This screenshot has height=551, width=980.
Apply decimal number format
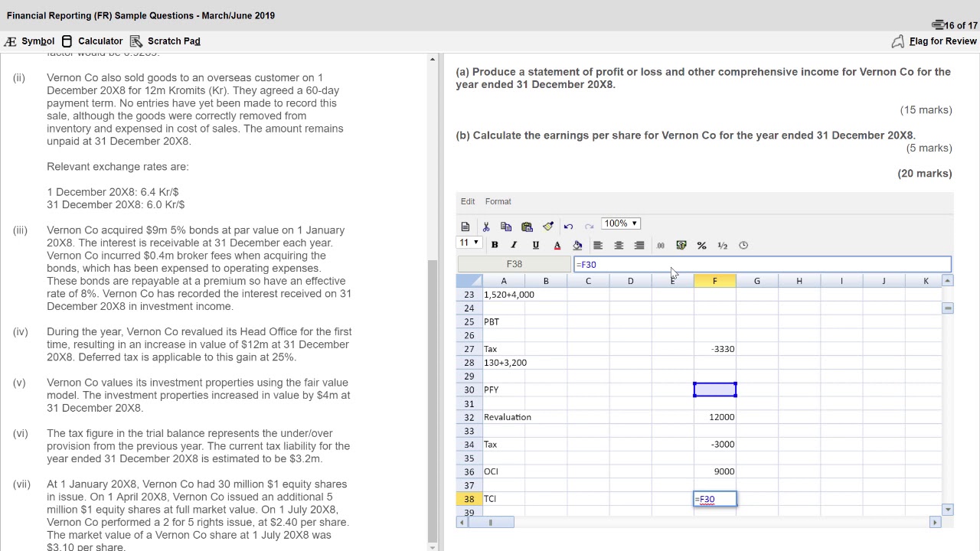click(661, 246)
